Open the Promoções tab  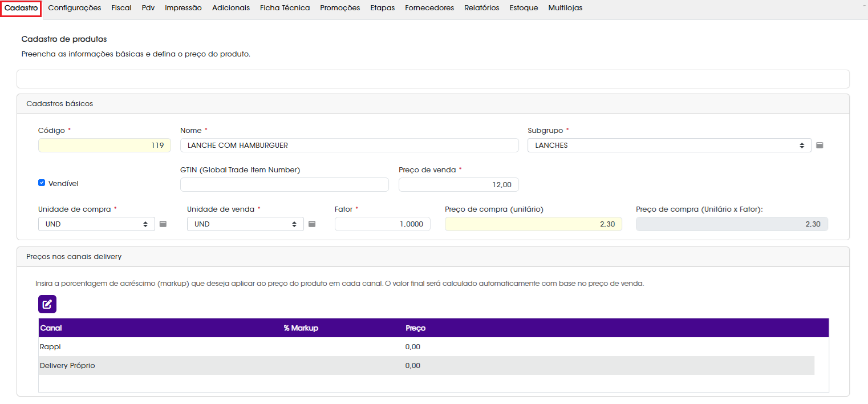point(340,8)
